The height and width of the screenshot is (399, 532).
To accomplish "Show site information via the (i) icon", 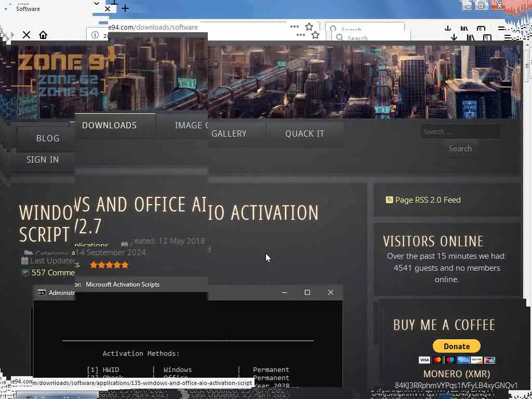I will (x=95, y=35).
